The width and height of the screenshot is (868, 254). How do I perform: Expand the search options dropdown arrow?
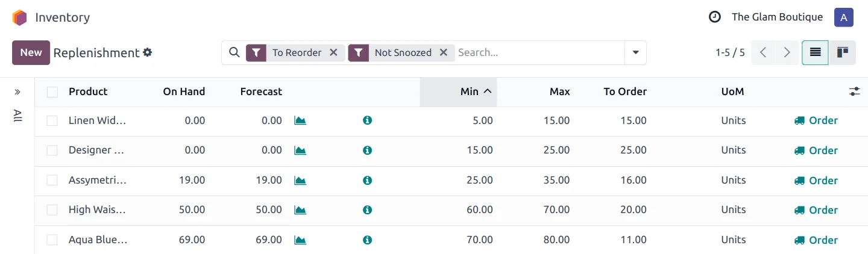coord(635,52)
